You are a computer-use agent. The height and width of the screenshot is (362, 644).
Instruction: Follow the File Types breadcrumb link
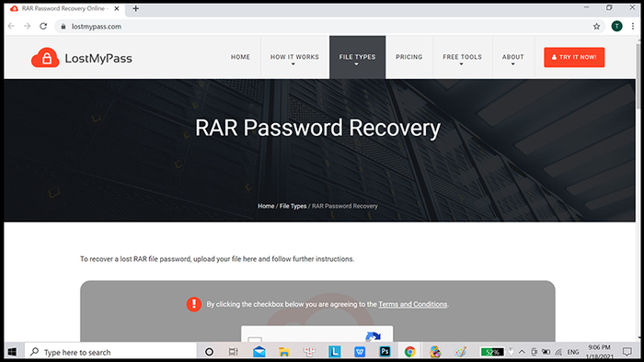point(293,206)
